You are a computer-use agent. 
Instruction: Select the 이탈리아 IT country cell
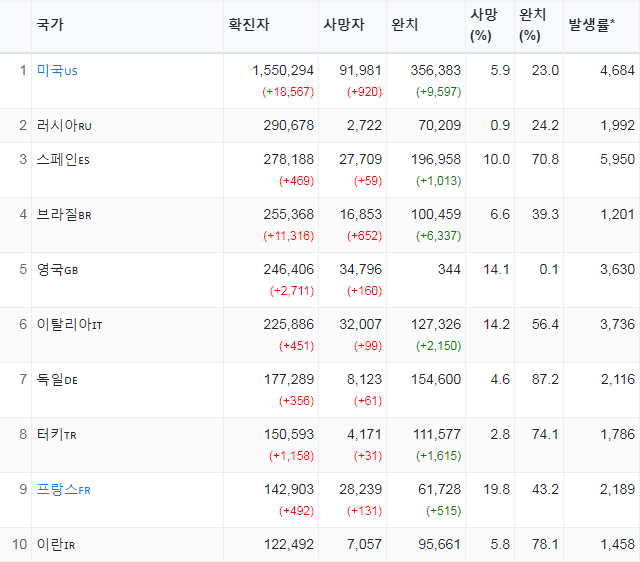[69, 324]
